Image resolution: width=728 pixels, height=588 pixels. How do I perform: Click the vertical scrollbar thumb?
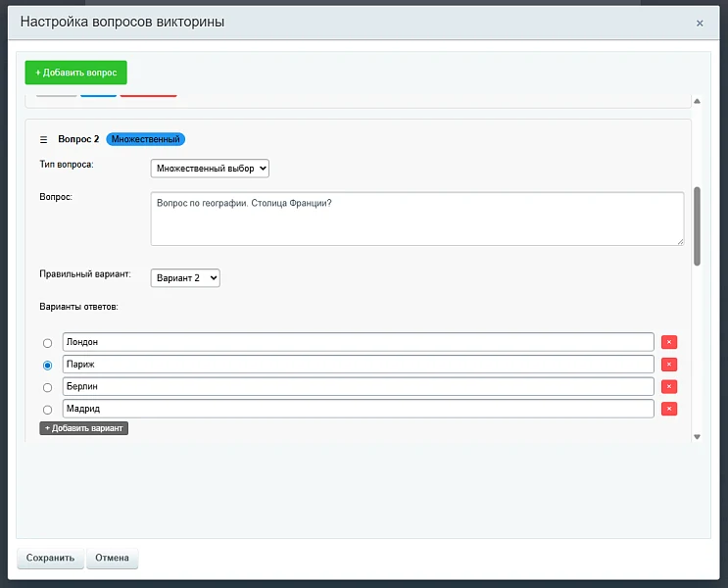697,226
